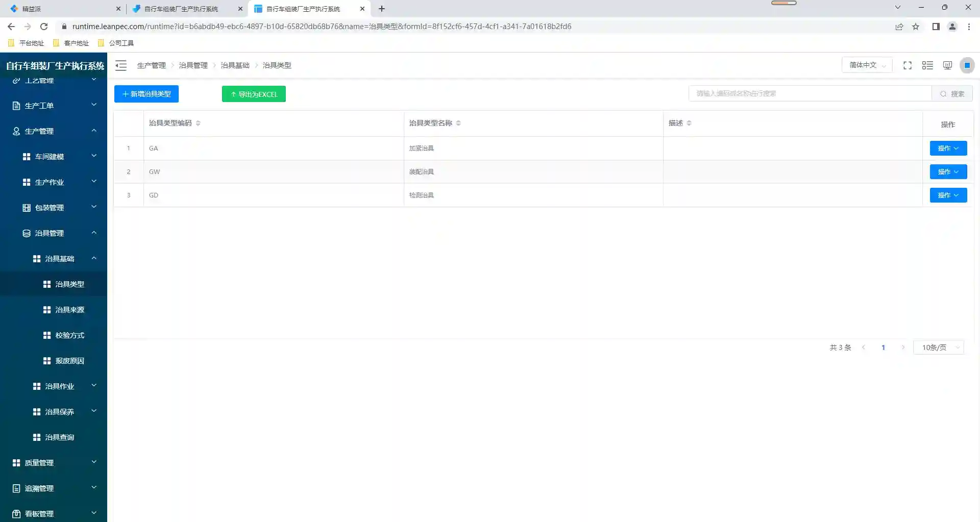Click the 导出为EXCEL button

pos(254,94)
